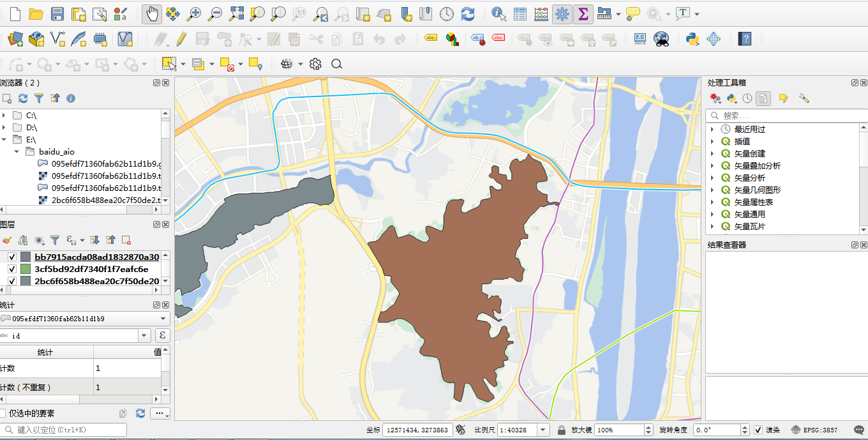Open layer diagram options icon
Image resolution: width=868 pixels, height=440 pixels.
click(453, 39)
